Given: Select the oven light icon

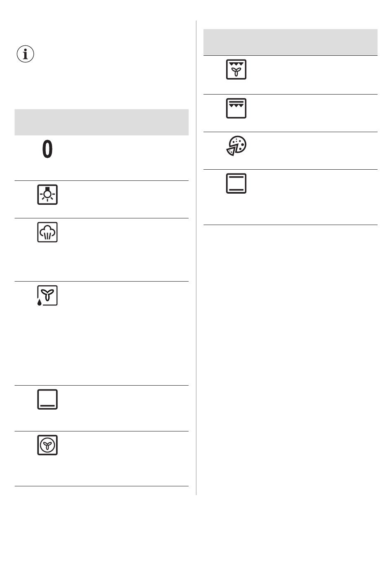Looking at the screenshot, I should (47, 195).
